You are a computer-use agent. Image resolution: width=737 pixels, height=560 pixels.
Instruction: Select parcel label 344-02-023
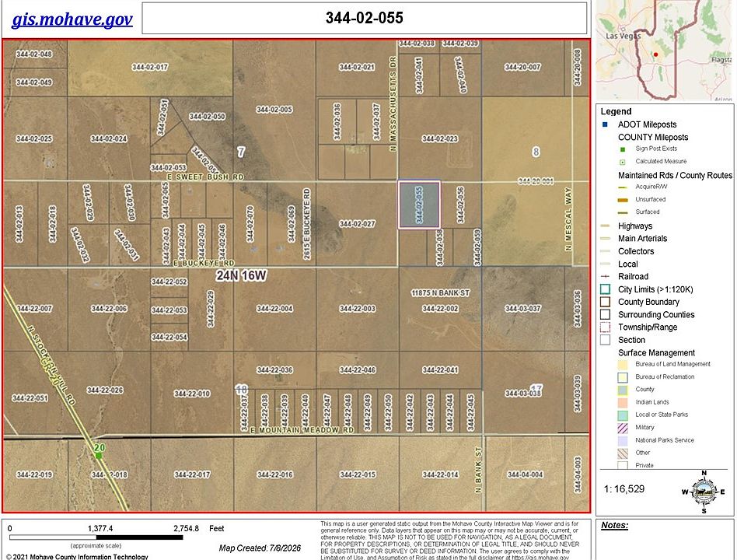[x=439, y=138]
